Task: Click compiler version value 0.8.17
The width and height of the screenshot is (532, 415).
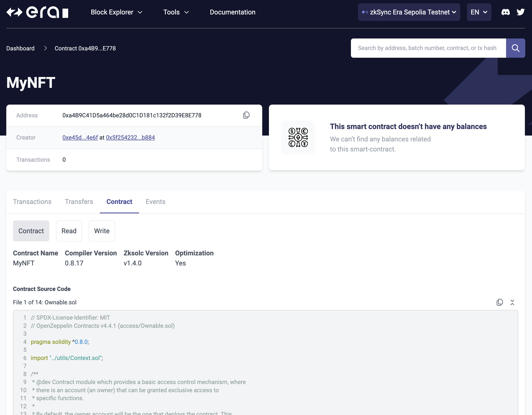Action: click(74, 263)
